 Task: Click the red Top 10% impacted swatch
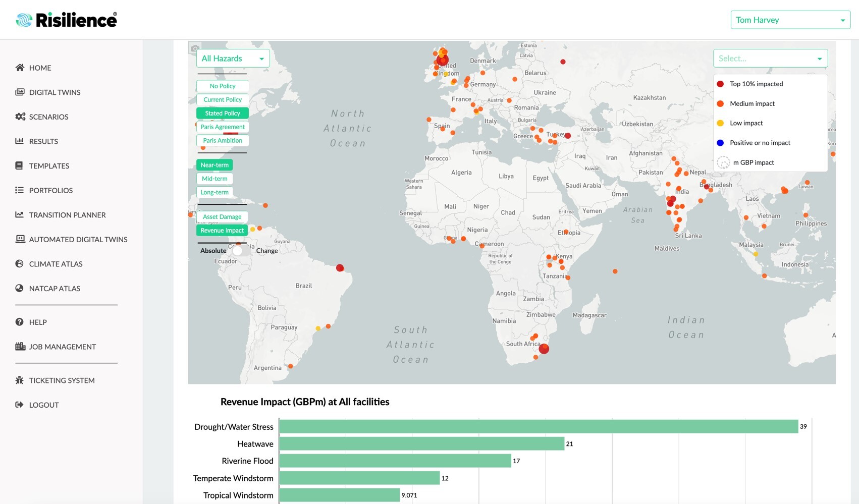point(720,84)
